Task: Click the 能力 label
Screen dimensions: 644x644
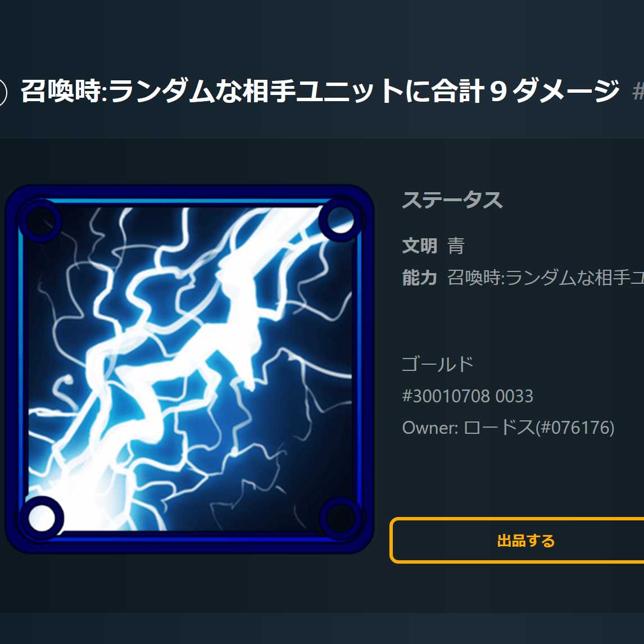Action: click(419, 278)
